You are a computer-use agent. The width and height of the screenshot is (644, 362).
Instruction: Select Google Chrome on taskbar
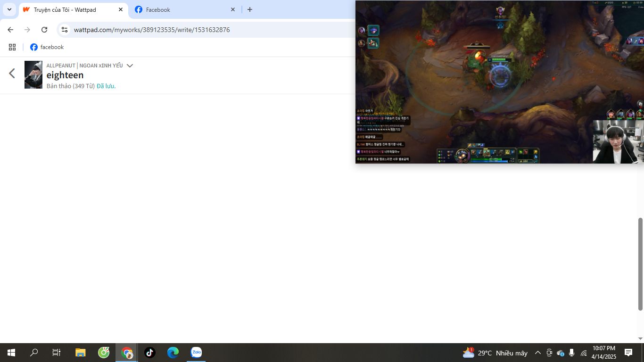point(127,353)
